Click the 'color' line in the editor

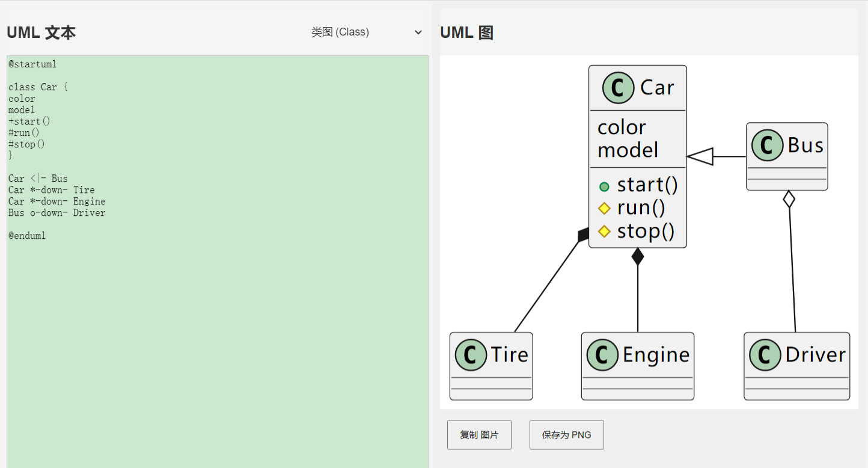pyautogui.click(x=22, y=99)
